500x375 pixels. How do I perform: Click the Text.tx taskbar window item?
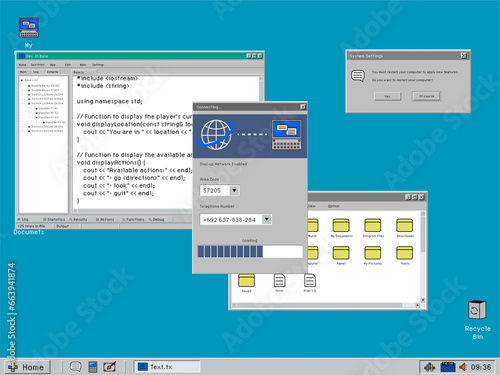pos(167,367)
